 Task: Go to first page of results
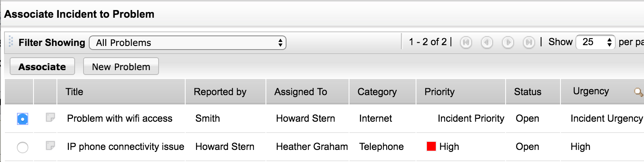(x=466, y=42)
